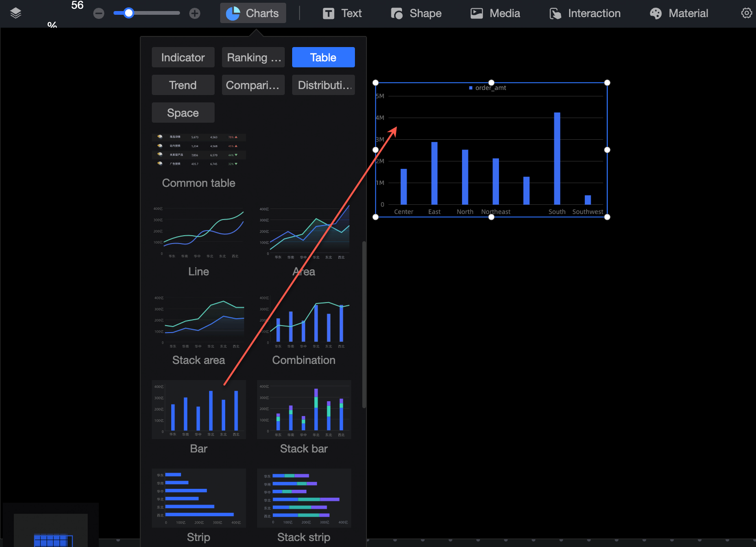Click the Center axis label
This screenshot has width=756, height=547.
click(x=403, y=212)
